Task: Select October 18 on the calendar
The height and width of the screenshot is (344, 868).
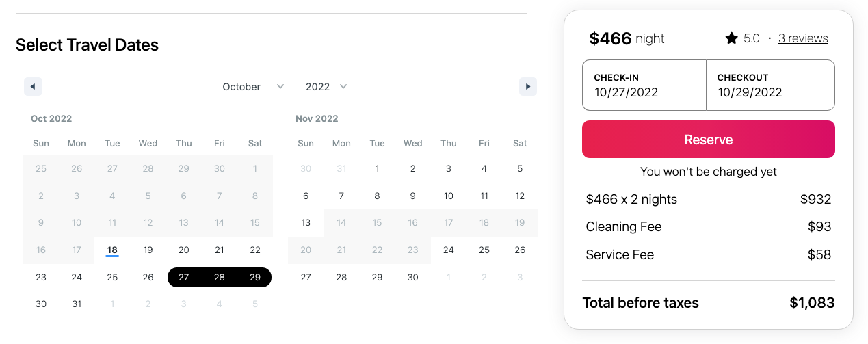Action: [112, 250]
